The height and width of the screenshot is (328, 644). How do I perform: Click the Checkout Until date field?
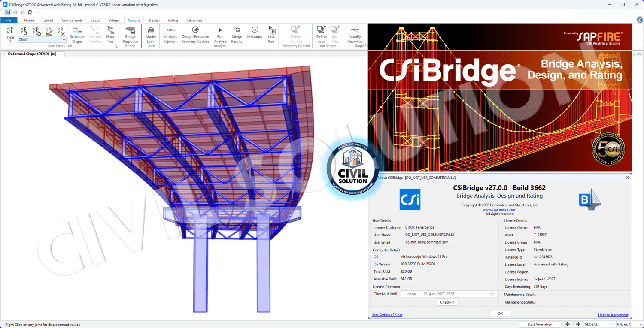pos(449,294)
